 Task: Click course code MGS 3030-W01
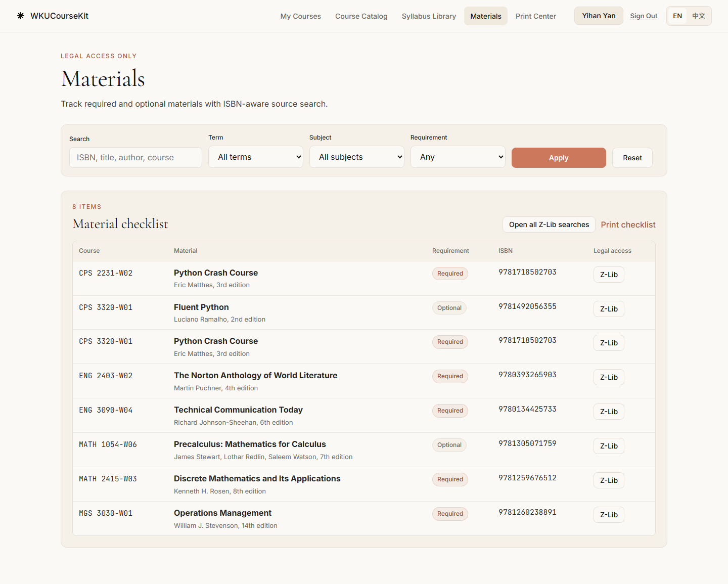[106, 513]
